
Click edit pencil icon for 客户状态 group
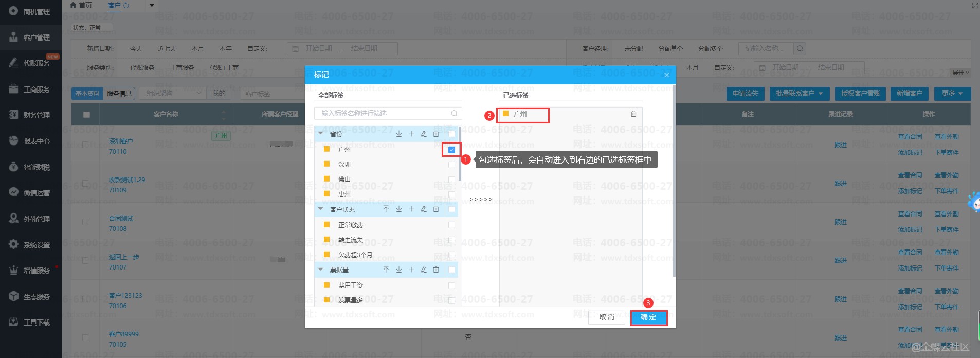(424, 209)
